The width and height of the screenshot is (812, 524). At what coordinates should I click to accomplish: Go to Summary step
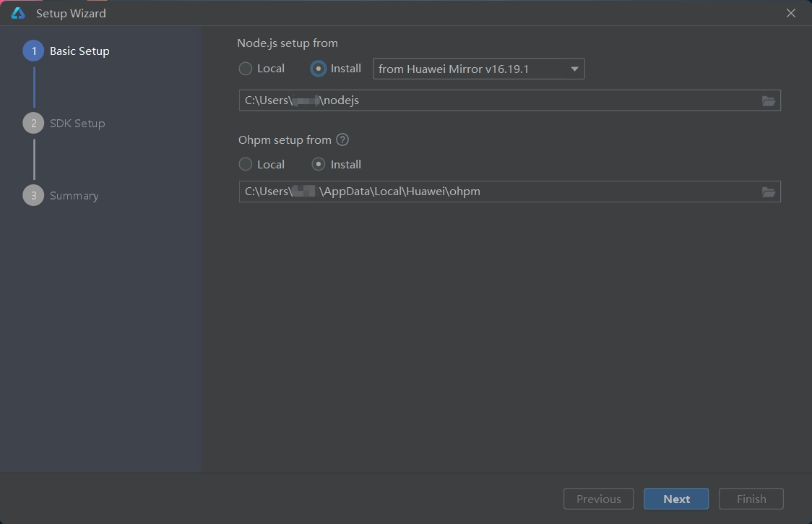click(x=74, y=196)
